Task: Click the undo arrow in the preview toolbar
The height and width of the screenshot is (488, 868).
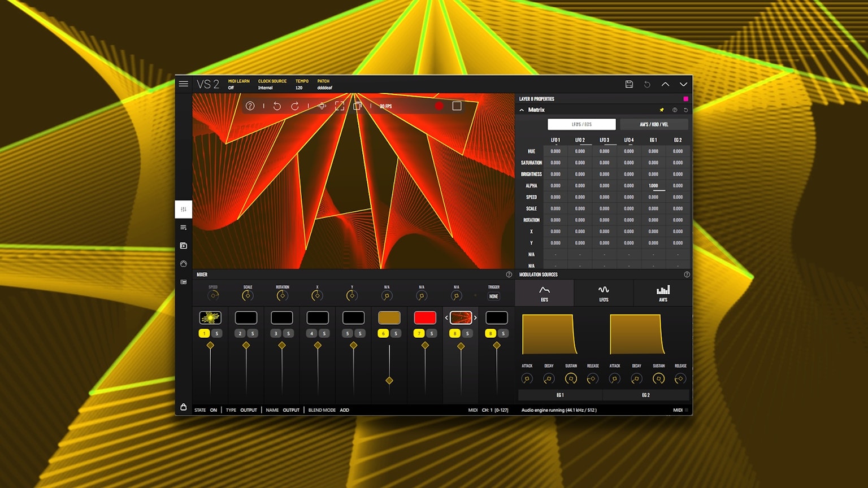Action: 276,106
